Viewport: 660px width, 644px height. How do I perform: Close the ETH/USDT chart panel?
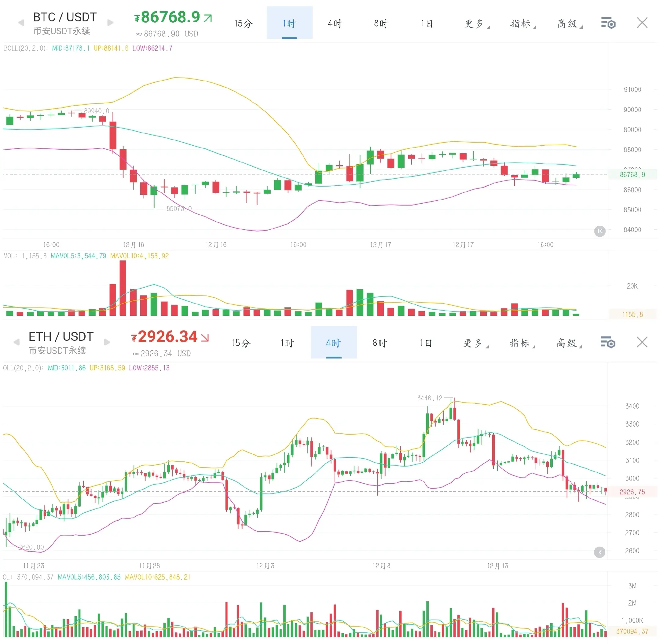point(642,342)
